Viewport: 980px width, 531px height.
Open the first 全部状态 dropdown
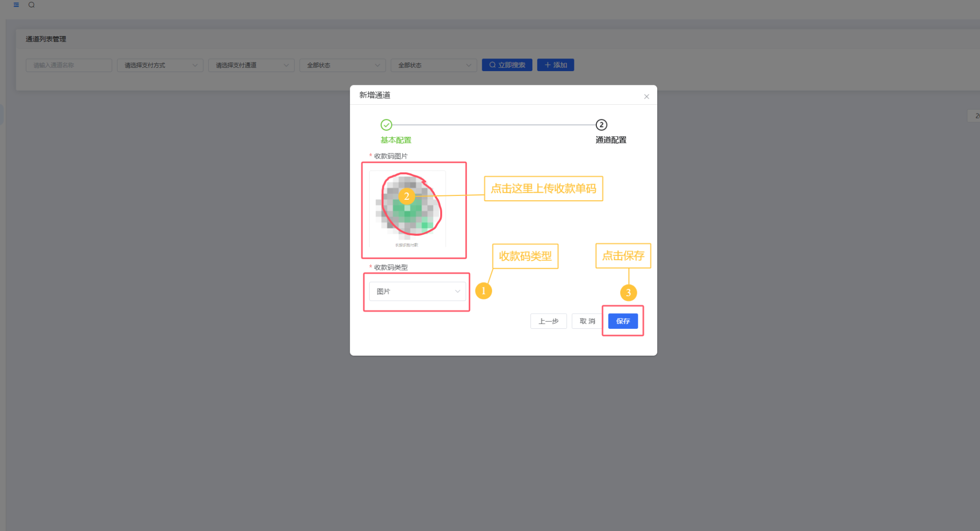point(342,65)
